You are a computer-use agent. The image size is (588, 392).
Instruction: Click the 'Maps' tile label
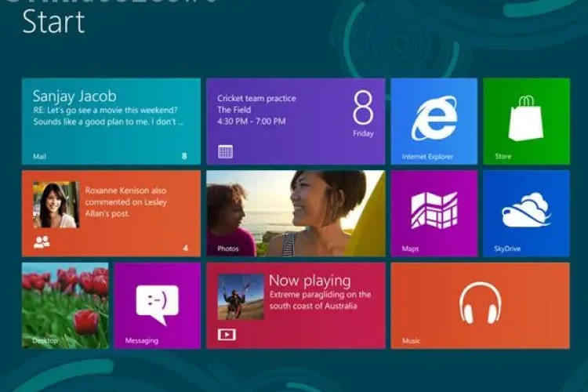410,249
